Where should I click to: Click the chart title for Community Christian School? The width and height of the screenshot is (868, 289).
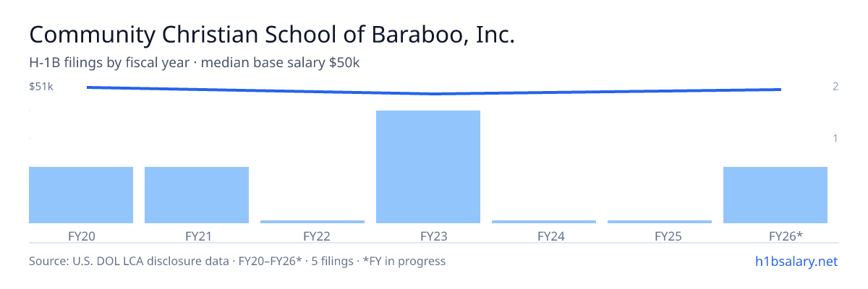(x=272, y=35)
